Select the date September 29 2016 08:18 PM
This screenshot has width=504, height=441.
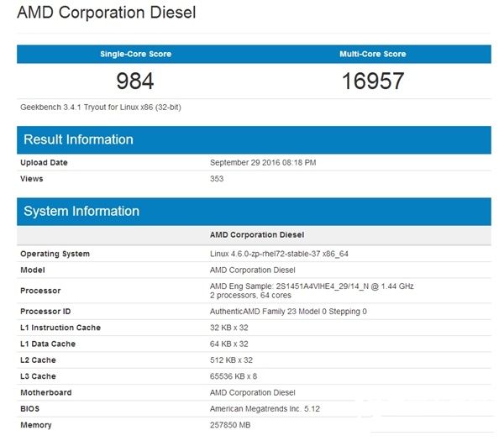point(263,163)
